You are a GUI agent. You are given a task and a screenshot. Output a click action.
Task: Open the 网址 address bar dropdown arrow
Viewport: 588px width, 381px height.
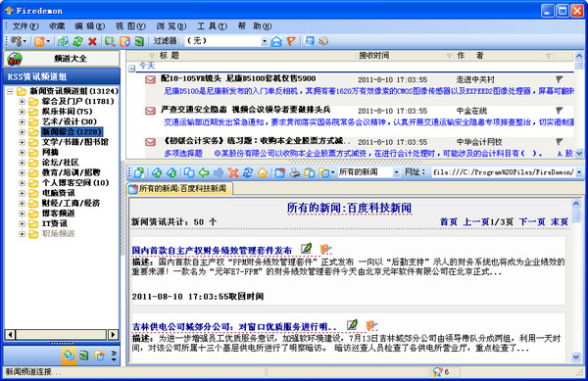[579, 172]
